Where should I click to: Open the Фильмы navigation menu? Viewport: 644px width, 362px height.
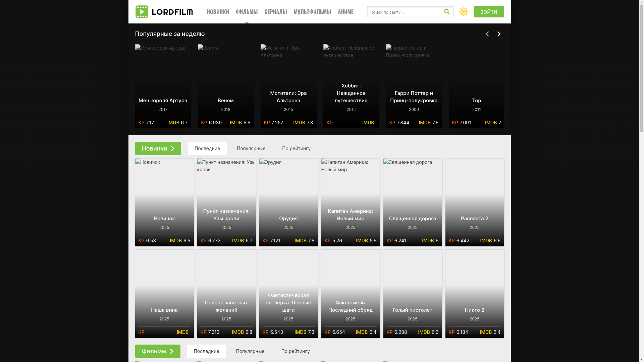point(247,12)
